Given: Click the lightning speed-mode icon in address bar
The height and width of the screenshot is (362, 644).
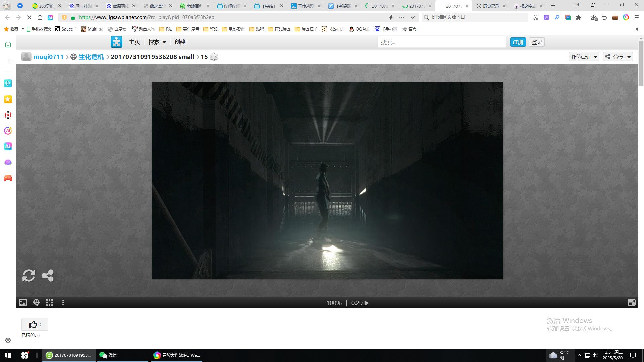Looking at the screenshot, I should pos(391,17).
